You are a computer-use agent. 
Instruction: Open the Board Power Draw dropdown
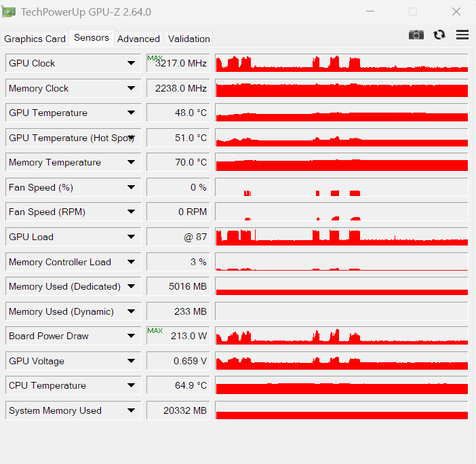pos(131,336)
